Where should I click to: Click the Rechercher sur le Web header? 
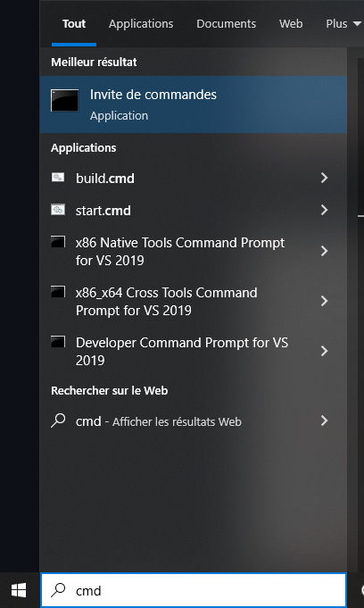pyautogui.click(x=110, y=390)
